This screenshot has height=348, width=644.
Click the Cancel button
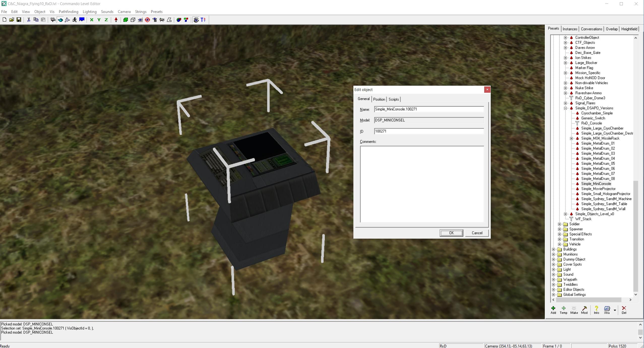pyautogui.click(x=477, y=233)
